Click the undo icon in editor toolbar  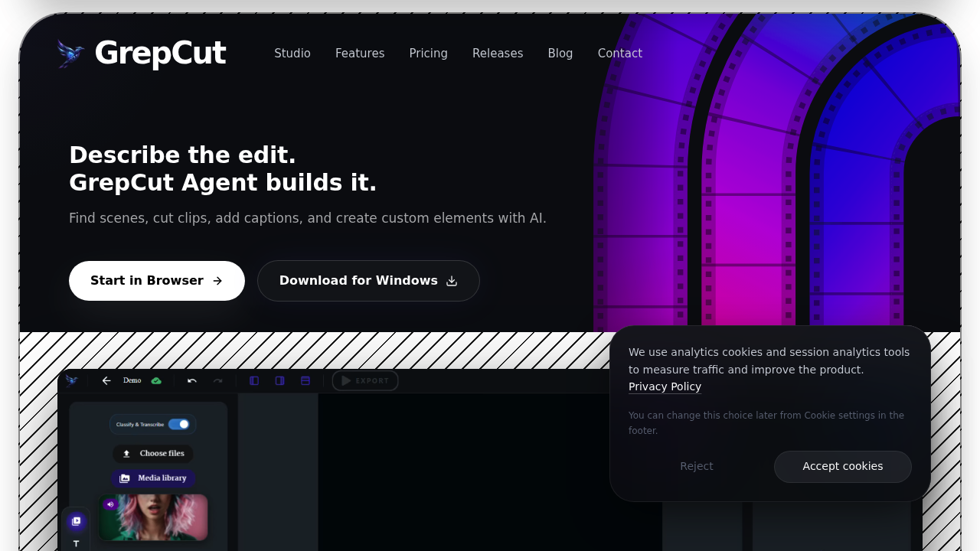tap(192, 380)
